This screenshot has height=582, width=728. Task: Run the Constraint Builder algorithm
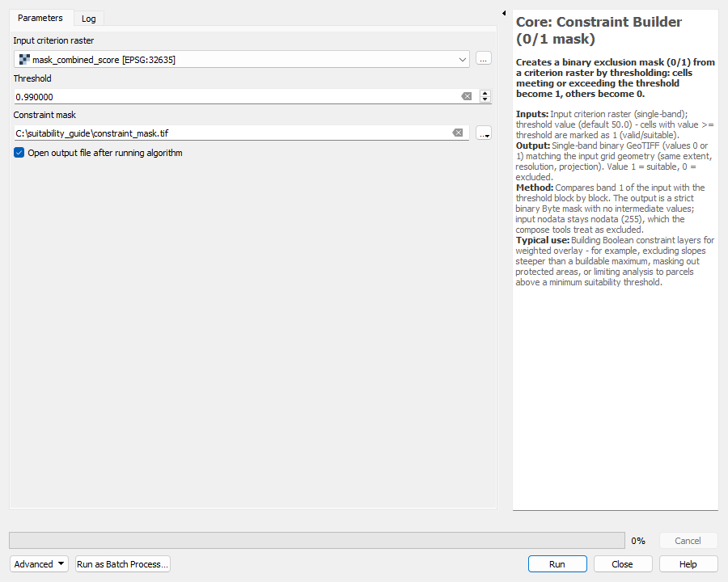[x=557, y=564]
